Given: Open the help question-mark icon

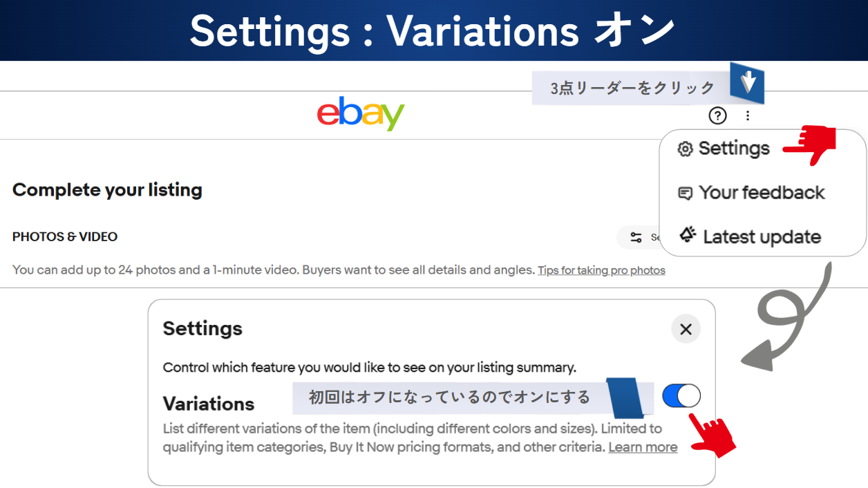Looking at the screenshot, I should point(718,115).
